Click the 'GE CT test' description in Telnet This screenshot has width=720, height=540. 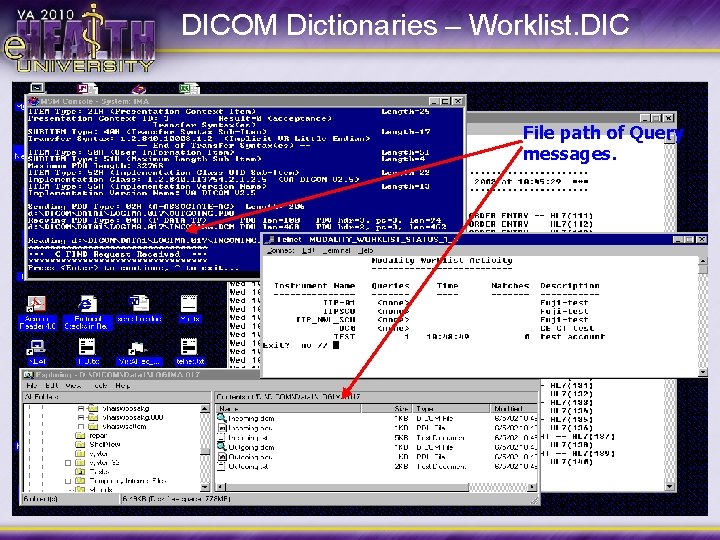[x=567, y=328]
